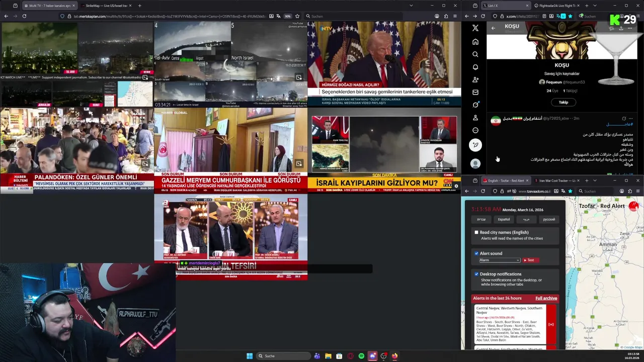
Task: Click the Tzofar red logo icon
Action: (633, 206)
